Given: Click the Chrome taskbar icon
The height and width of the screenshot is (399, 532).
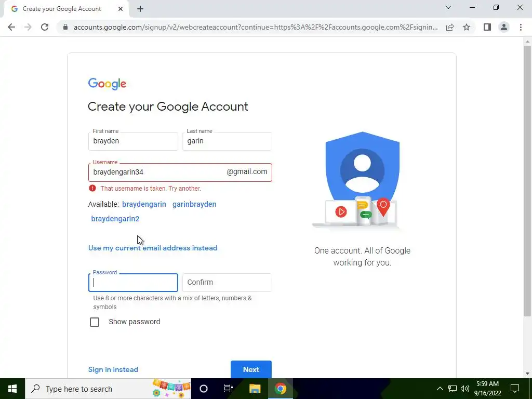Looking at the screenshot, I should (280, 389).
